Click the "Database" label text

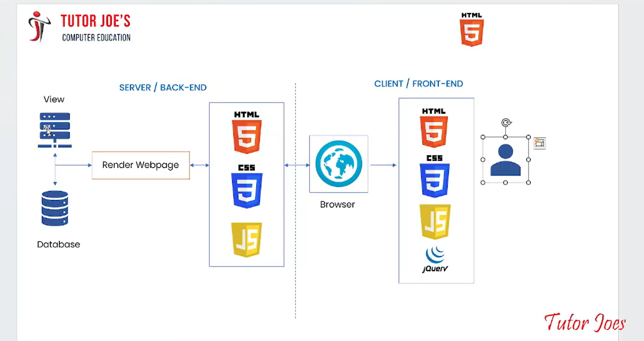pos(59,244)
